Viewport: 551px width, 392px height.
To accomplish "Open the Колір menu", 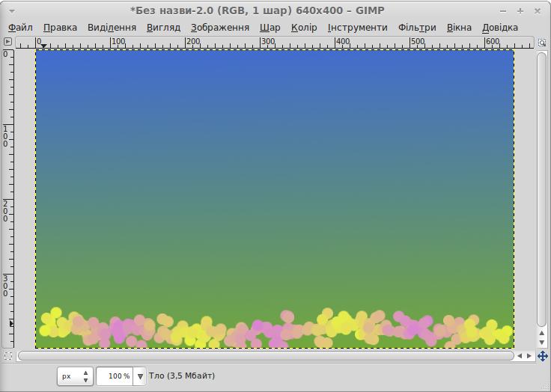I will (x=304, y=28).
